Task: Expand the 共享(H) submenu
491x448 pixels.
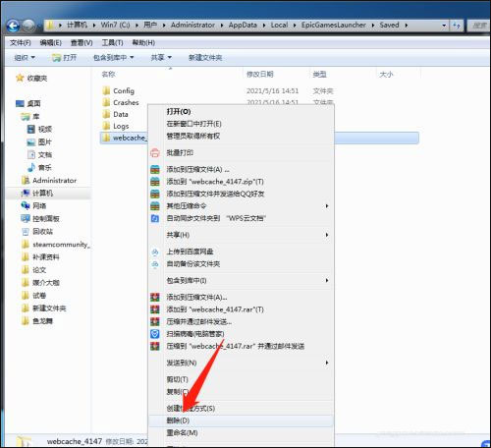Action: tap(242, 235)
